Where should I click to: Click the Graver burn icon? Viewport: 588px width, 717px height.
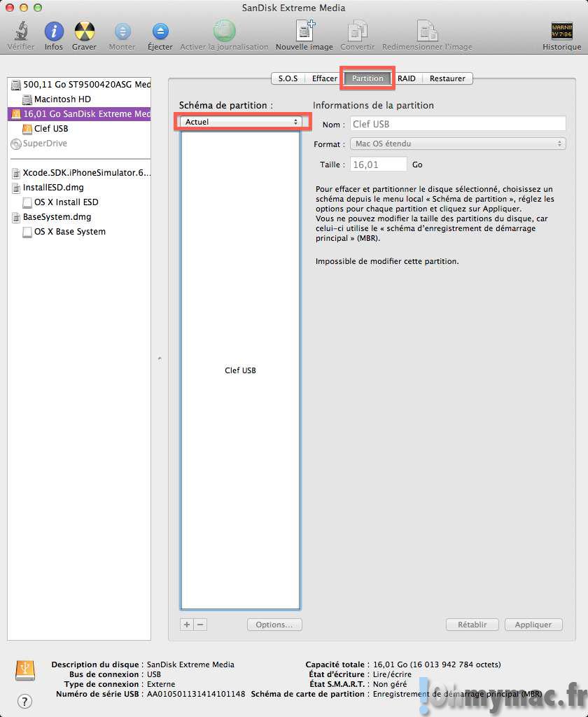tap(85, 32)
